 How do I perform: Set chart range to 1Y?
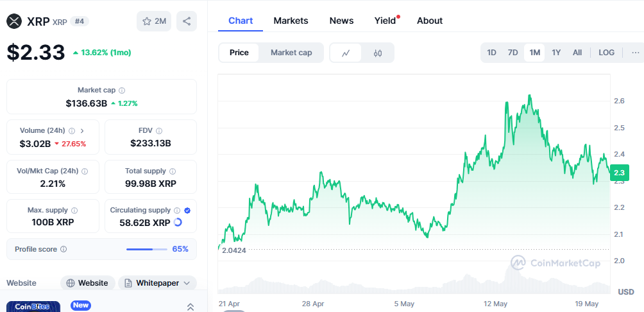point(556,53)
